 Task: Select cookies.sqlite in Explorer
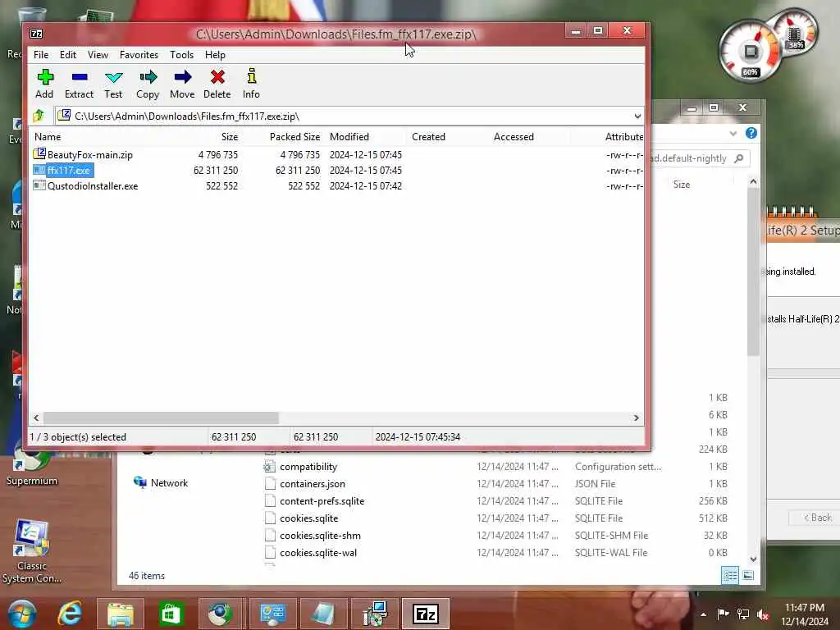click(x=309, y=518)
